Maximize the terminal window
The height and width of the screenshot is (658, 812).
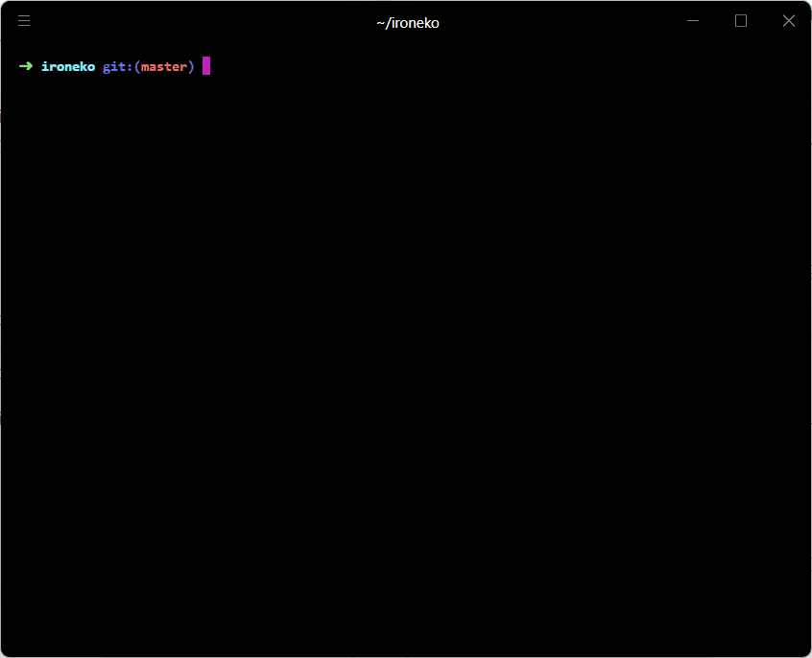pos(741,21)
